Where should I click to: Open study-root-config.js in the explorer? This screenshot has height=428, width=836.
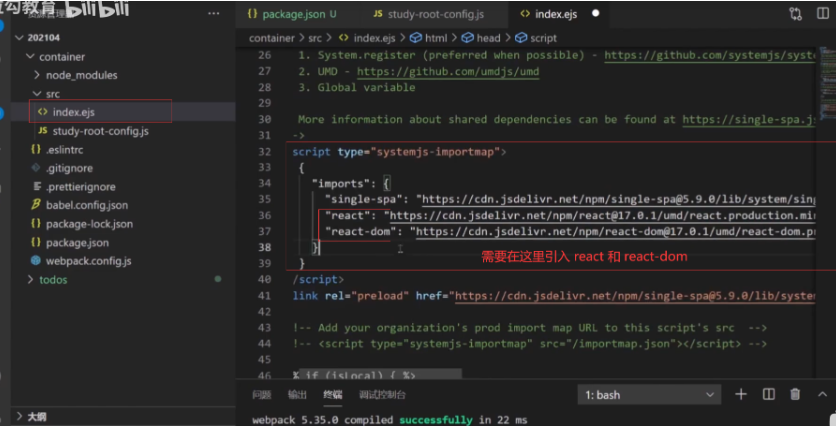100,131
